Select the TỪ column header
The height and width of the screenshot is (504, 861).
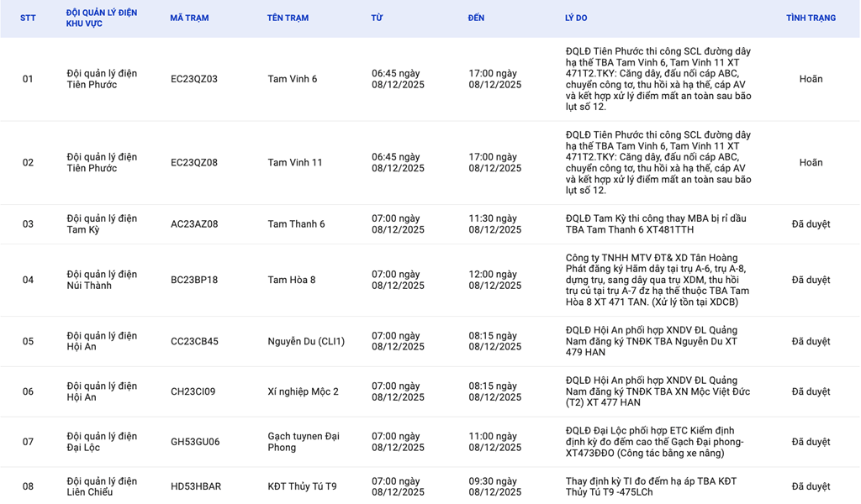pyautogui.click(x=377, y=18)
